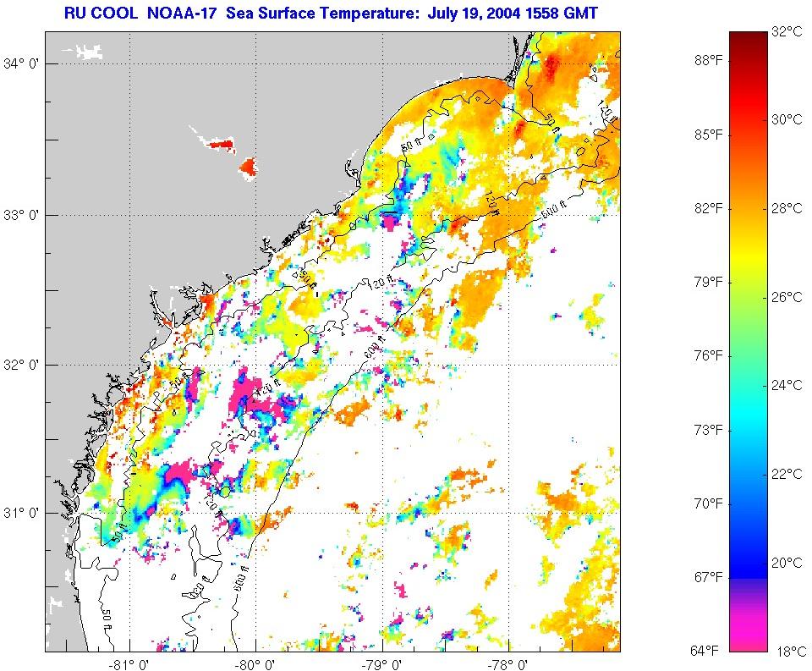Select the 32°C label on the scale

tap(787, 31)
